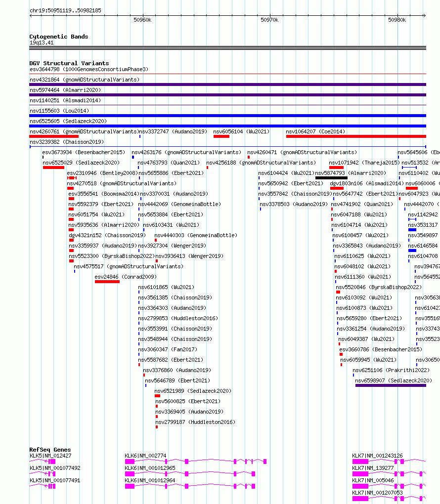
Task: Open nsv6525605 (Sedlazeck2020) variant
Action: [x=68, y=121]
